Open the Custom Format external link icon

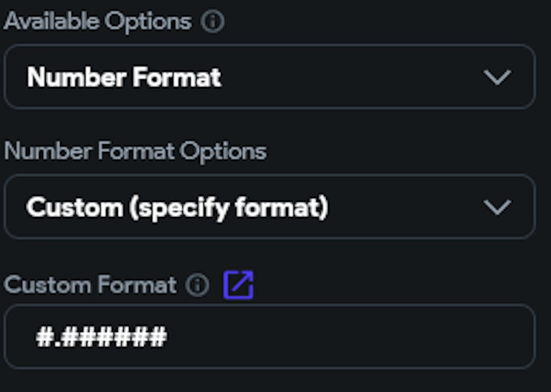tap(238, 285)
